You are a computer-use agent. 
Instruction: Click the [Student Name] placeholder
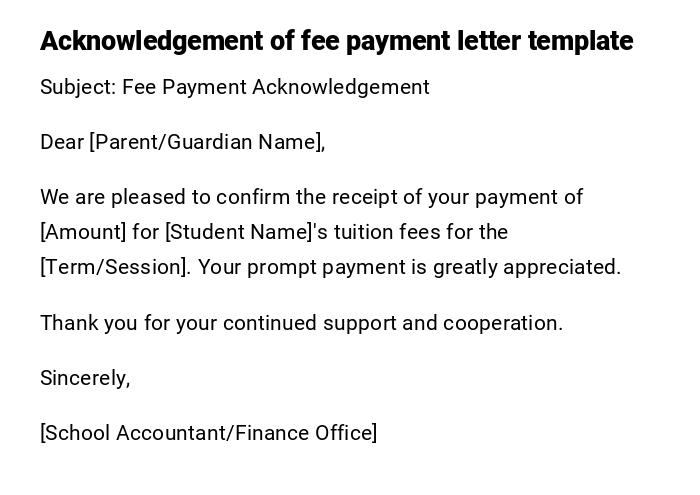coord(239,232)
